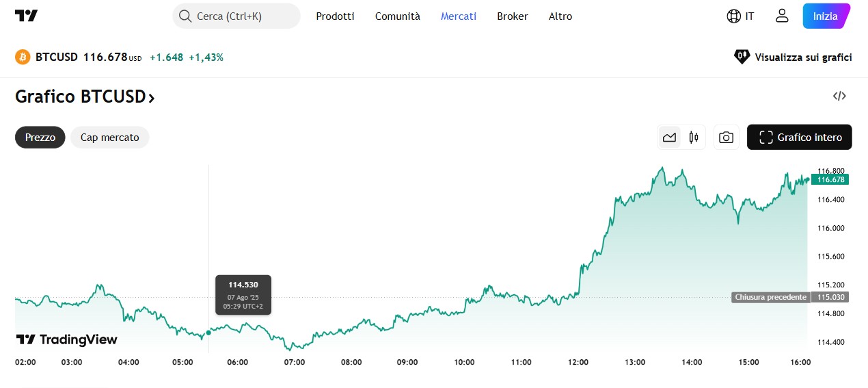Click the 116.800 price axis label
Screen dimensions: 868x388
pyautogui.click(x=831, y=171)
